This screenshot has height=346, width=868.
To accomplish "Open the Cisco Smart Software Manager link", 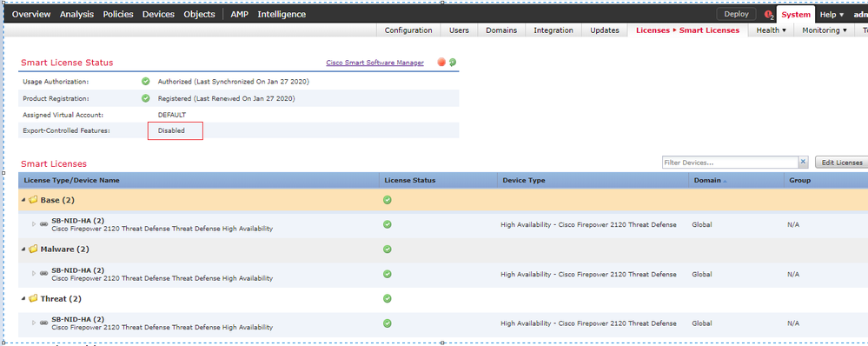I will coord(374,63).
